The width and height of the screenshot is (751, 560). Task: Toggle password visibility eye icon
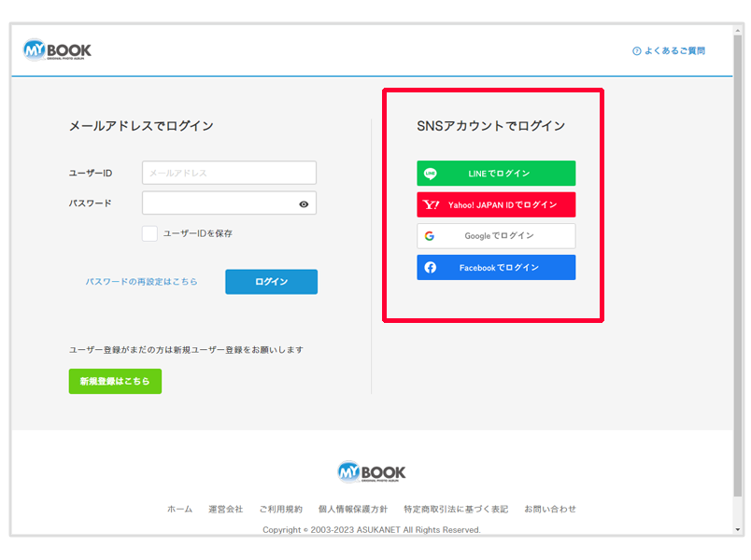point(304,204)
